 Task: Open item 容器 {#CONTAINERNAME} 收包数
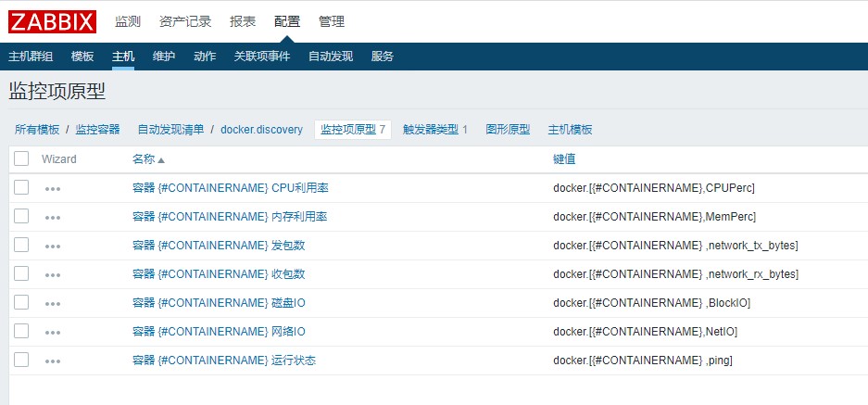[x=219, y=274]
